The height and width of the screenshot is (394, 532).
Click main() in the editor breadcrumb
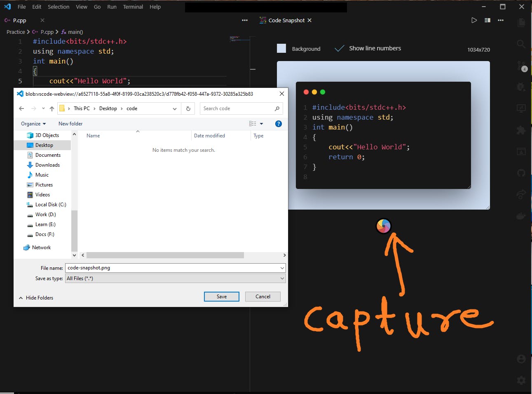click(x=75, y=32)
